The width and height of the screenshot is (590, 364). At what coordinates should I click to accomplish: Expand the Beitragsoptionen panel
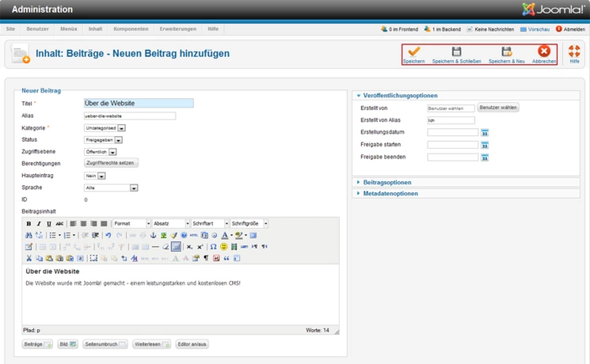[386, 182]
